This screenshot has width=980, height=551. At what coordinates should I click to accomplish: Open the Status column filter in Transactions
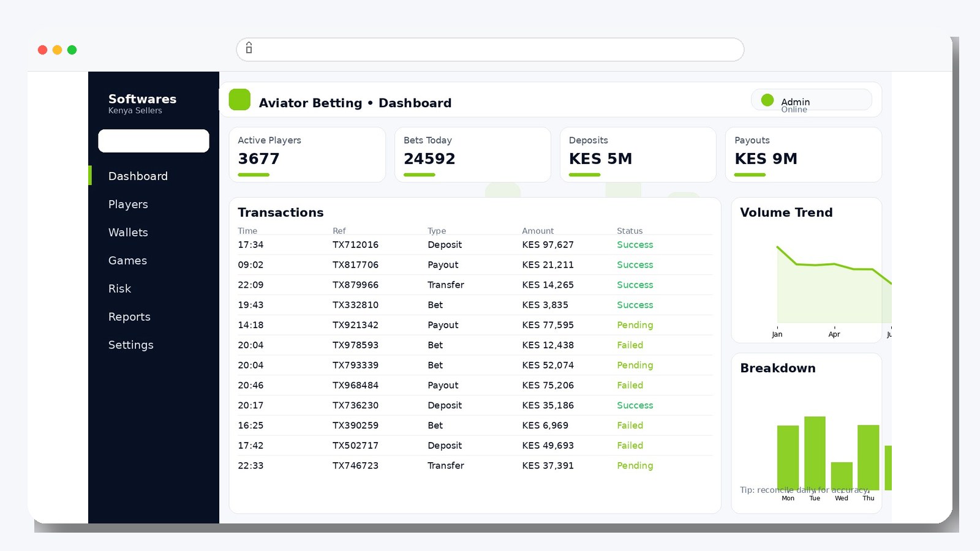pos(629,231)
